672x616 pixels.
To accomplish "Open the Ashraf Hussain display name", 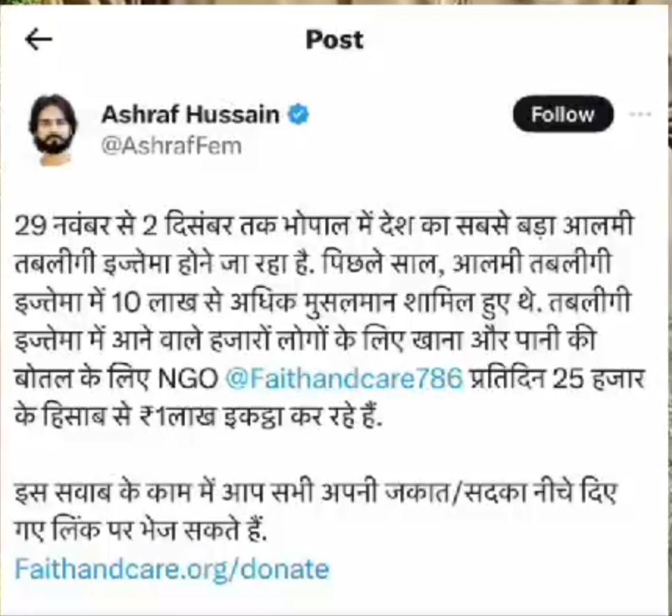I will pos(191,115).
